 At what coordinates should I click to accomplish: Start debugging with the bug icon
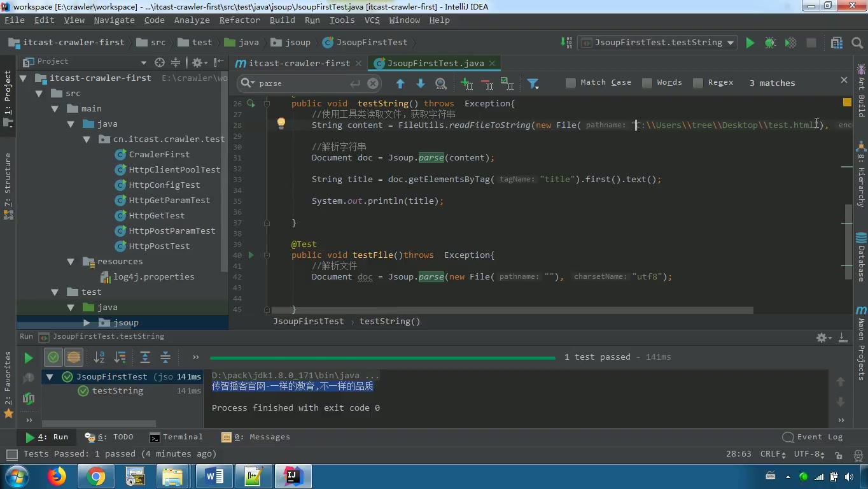[x=770, y=43]
